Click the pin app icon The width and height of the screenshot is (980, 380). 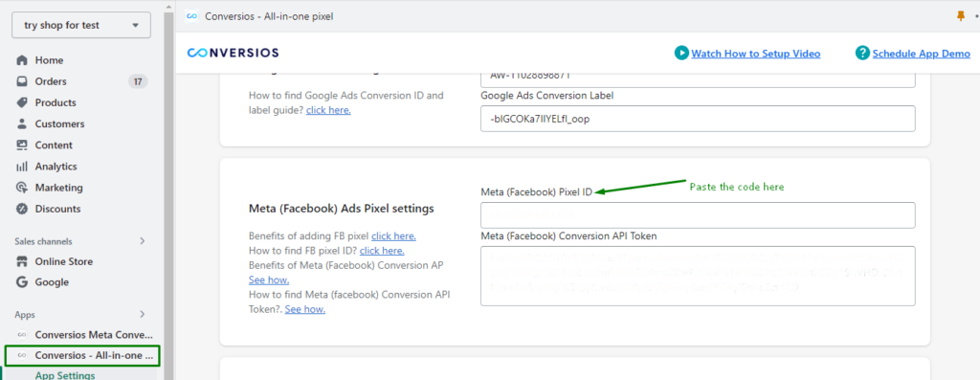coord(961,16)
